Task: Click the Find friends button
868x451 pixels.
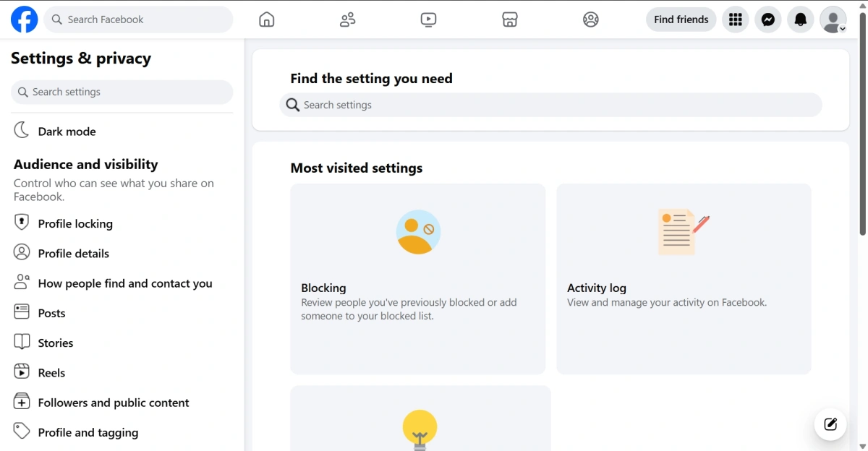Action: pos(681,20)
